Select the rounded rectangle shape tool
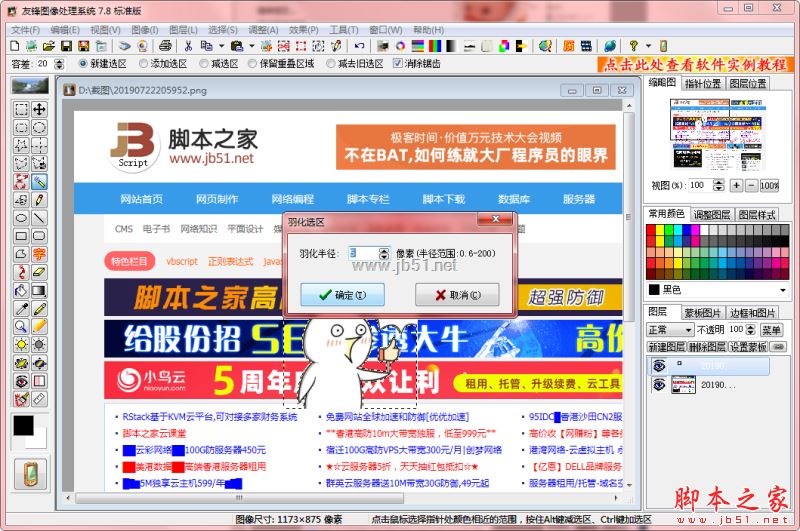800x531 pixels. [x=39, y=236]
